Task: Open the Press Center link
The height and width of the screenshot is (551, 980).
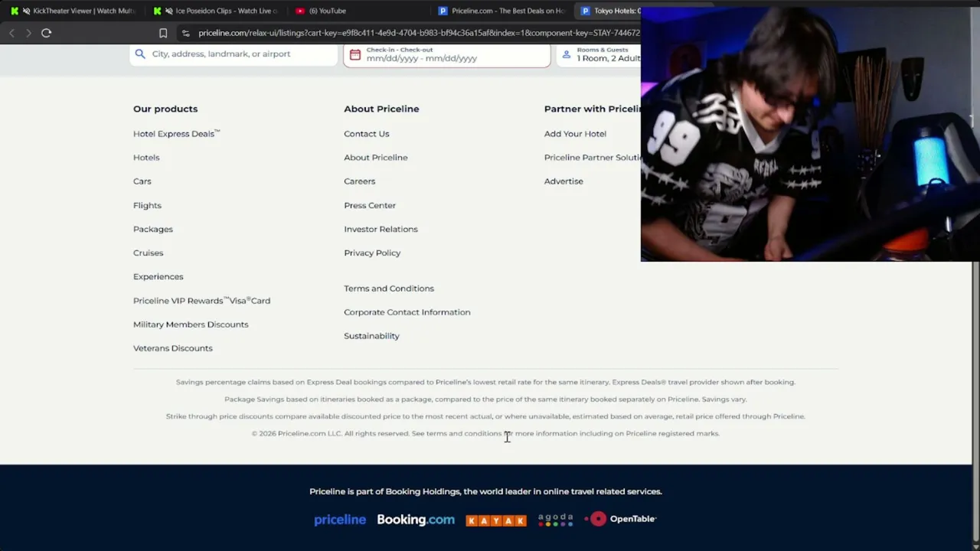Action: click(x=370, y=205)
